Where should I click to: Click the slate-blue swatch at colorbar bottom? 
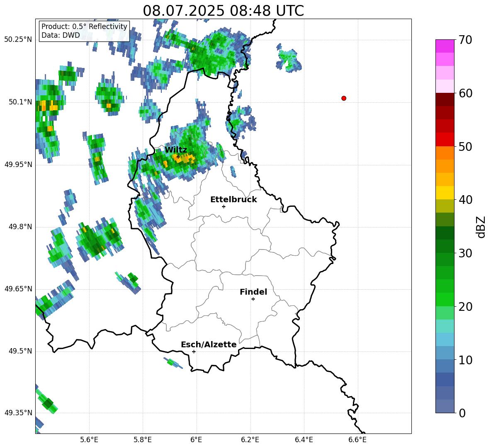click(445, 406)
